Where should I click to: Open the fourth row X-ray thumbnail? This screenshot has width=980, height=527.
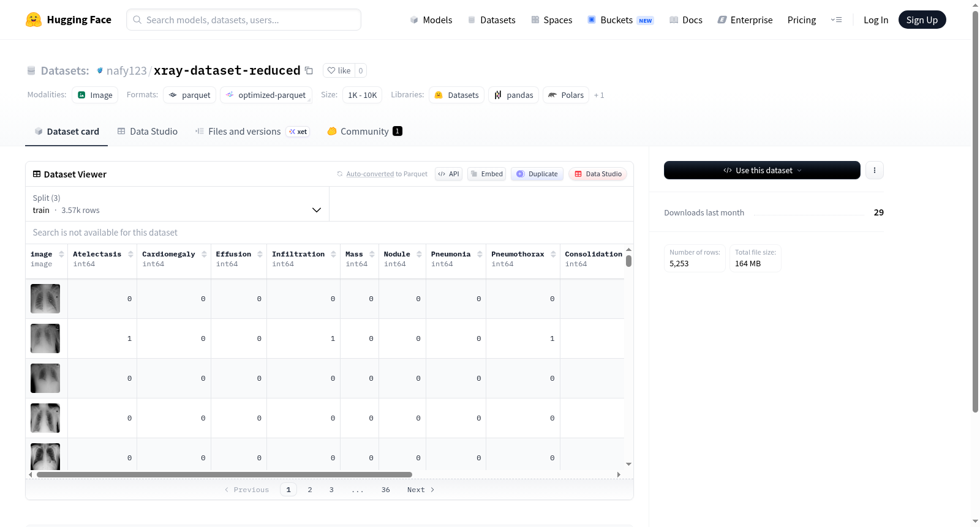coord(45,418)
